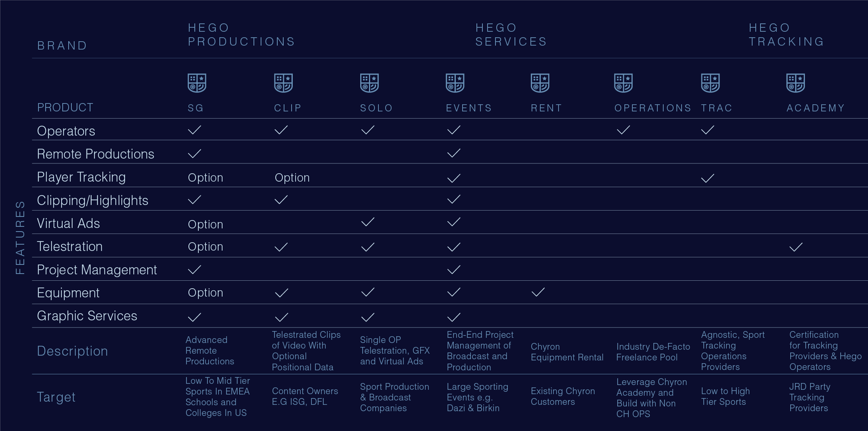Screen dimensions: 868x431
Task: Click the shield icon above TRAC
Action: (x=710, y=83)
